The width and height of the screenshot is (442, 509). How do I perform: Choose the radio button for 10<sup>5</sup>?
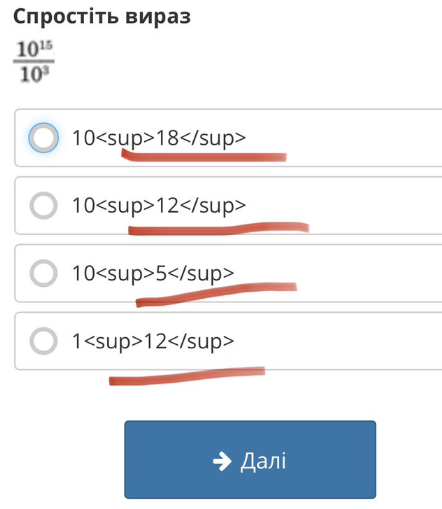click(43, 273)
